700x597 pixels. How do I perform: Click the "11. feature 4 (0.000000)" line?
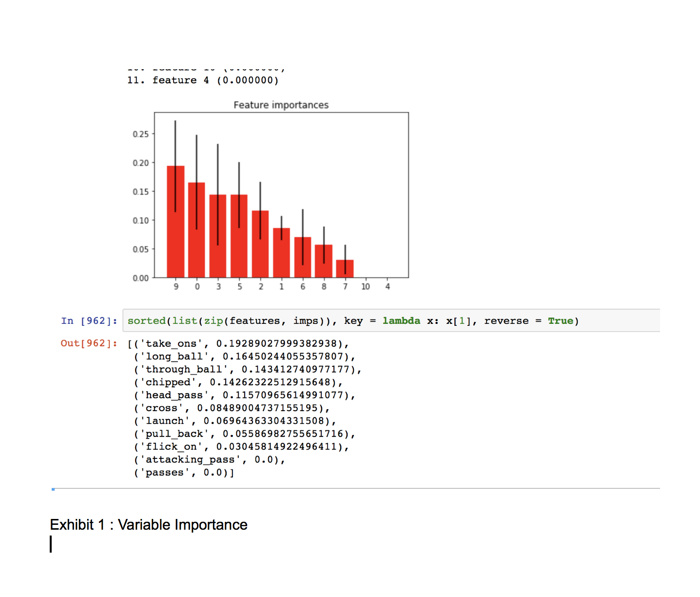tap(203, 80)
